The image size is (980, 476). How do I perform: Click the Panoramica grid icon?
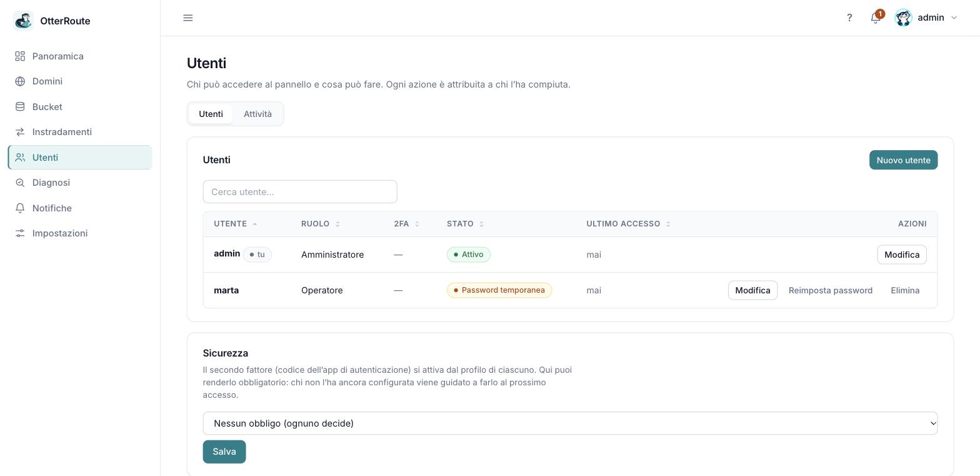tap(20, 56)
